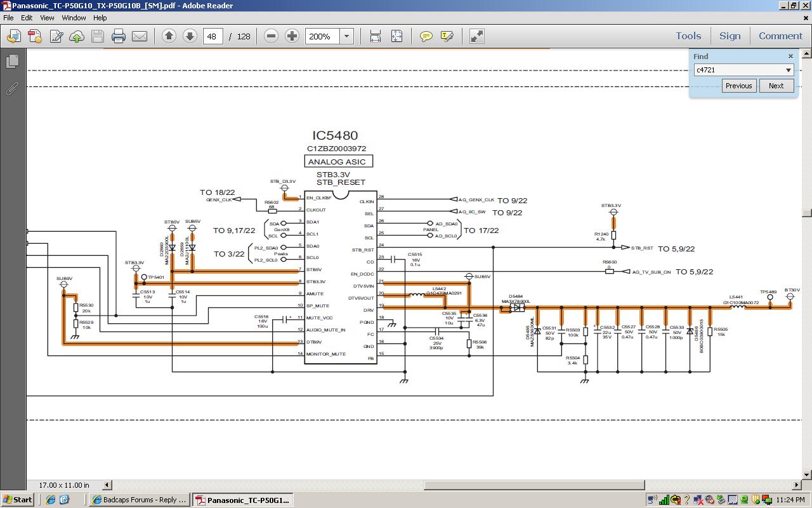Open the page thumbnails panel
The height and width of the screenshot is (508, 812).
(12, 62)
